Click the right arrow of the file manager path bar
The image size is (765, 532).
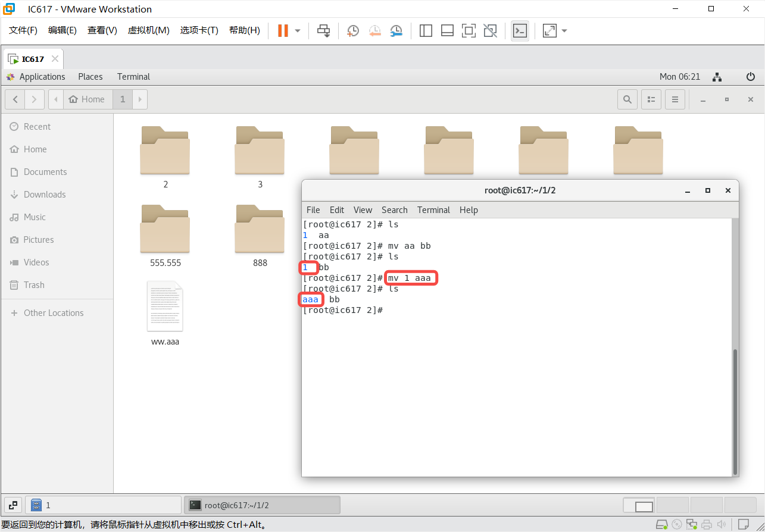tap(140, 99)
